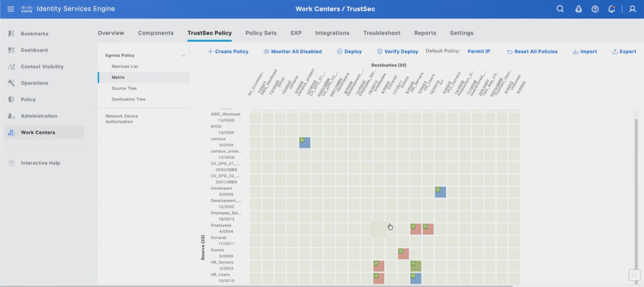Image resolution: width=644 pixels, height=287 pixels.
Task: Click the Interactive Help icon
Action: [11, 163]
